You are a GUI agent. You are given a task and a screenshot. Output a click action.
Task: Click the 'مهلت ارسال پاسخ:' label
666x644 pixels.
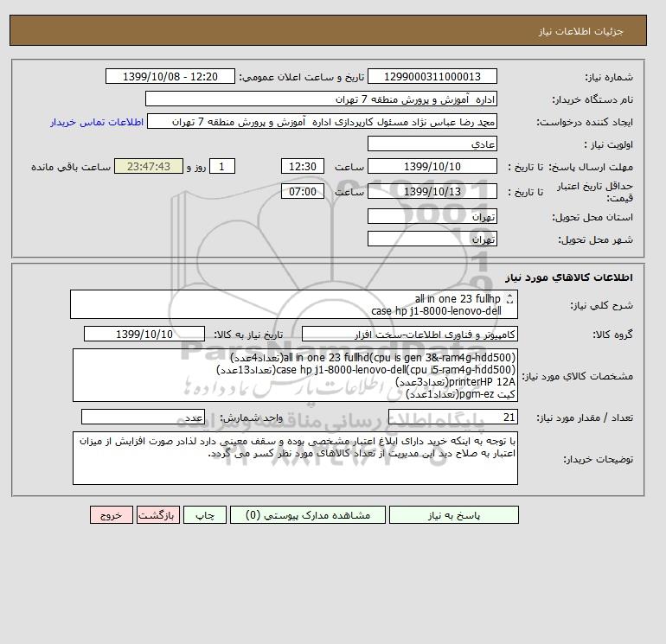[592, 167]
